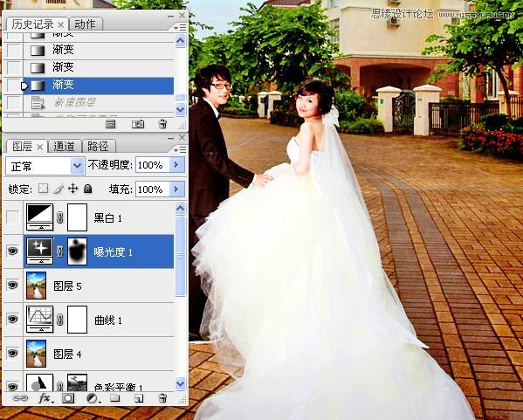Hide the 曝光度 1 layer
This screenshot has height=420, width=523.
13,251
